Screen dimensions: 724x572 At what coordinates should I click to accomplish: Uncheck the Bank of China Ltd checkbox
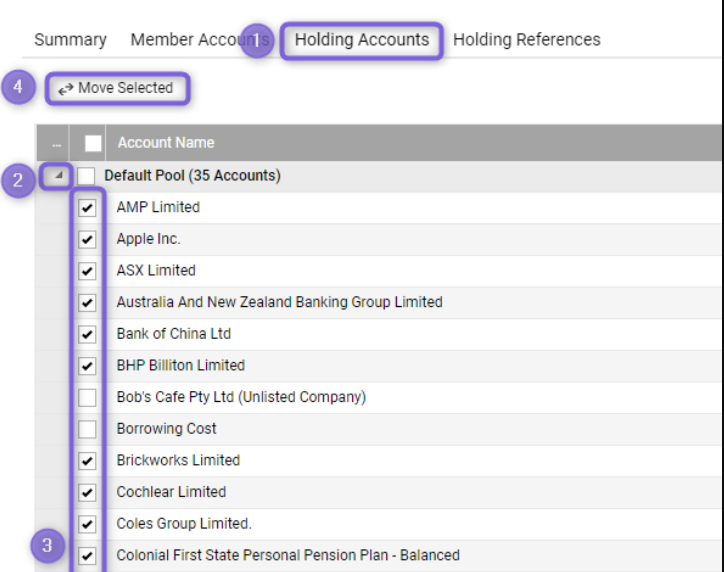click(87, 334)
